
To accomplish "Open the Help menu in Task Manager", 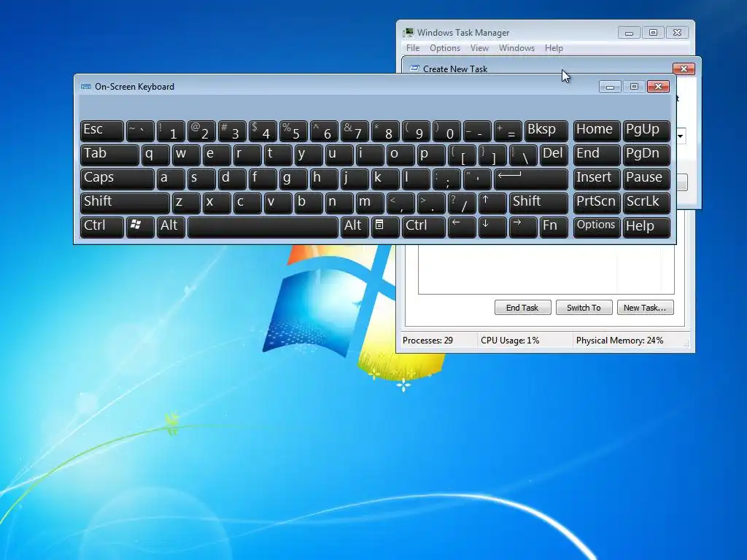I will [x=554, y=48].
